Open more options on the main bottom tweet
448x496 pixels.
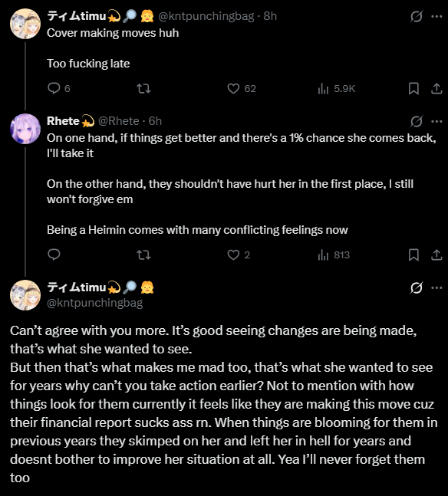coord(436,287)
